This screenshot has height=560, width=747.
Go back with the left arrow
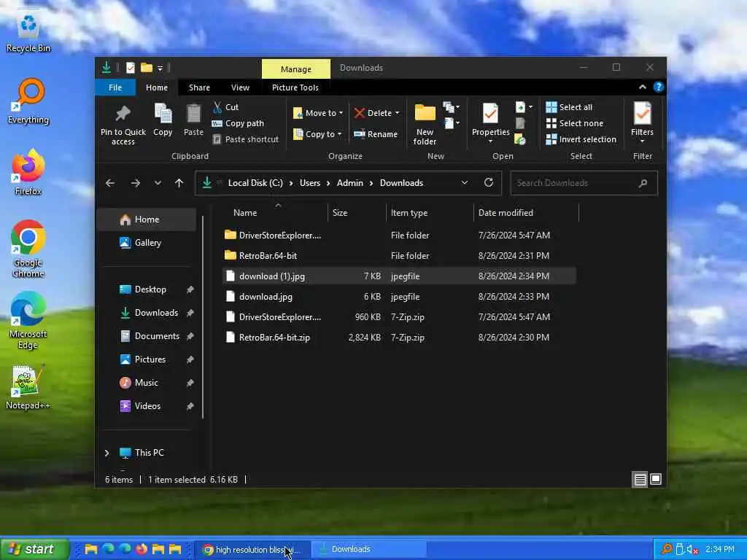[x=110, y=183]
